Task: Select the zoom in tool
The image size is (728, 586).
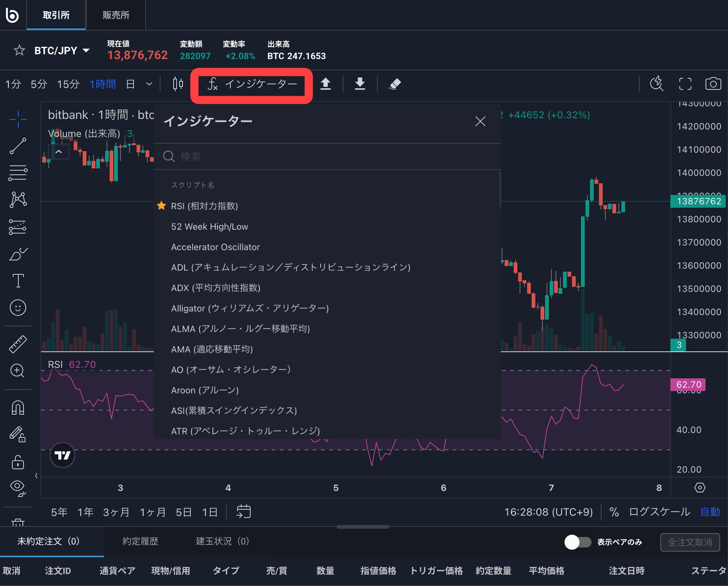Action: coord(17,370)
